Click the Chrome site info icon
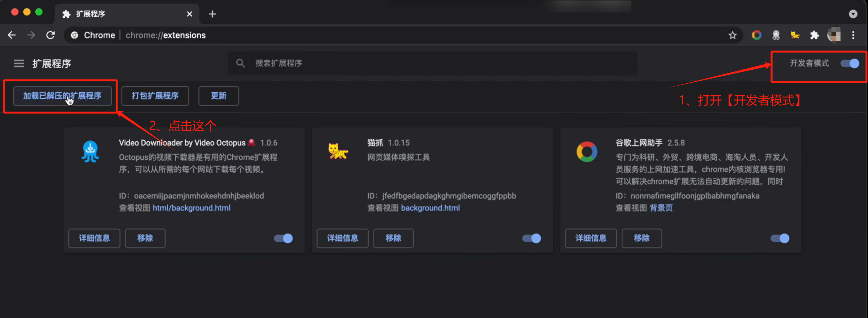868x318 pixels. pyautogui.click(x=75, y=35)
